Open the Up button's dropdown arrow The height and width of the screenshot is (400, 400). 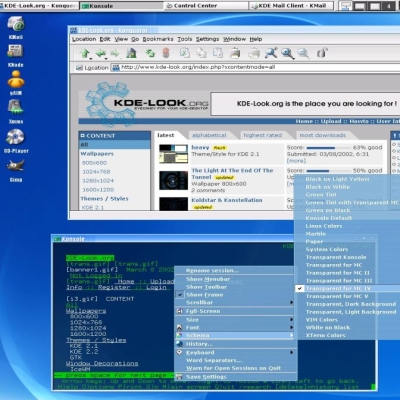[x=91, y=59]
